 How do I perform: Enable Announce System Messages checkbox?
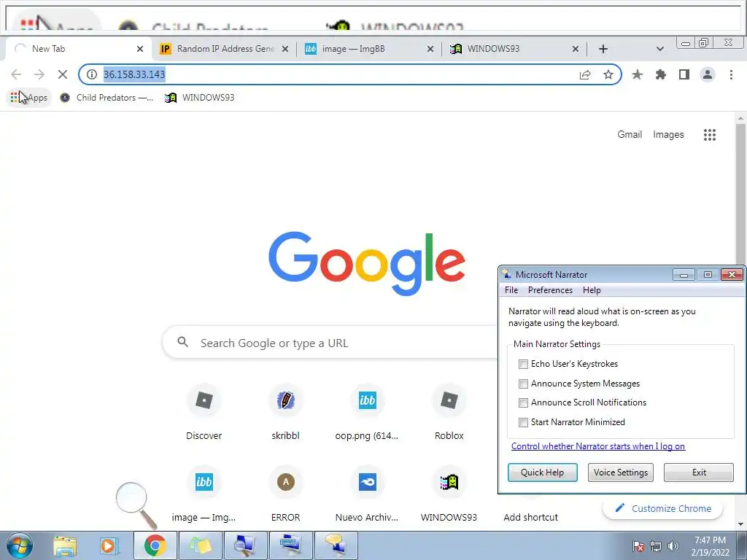tap(523, 384)
